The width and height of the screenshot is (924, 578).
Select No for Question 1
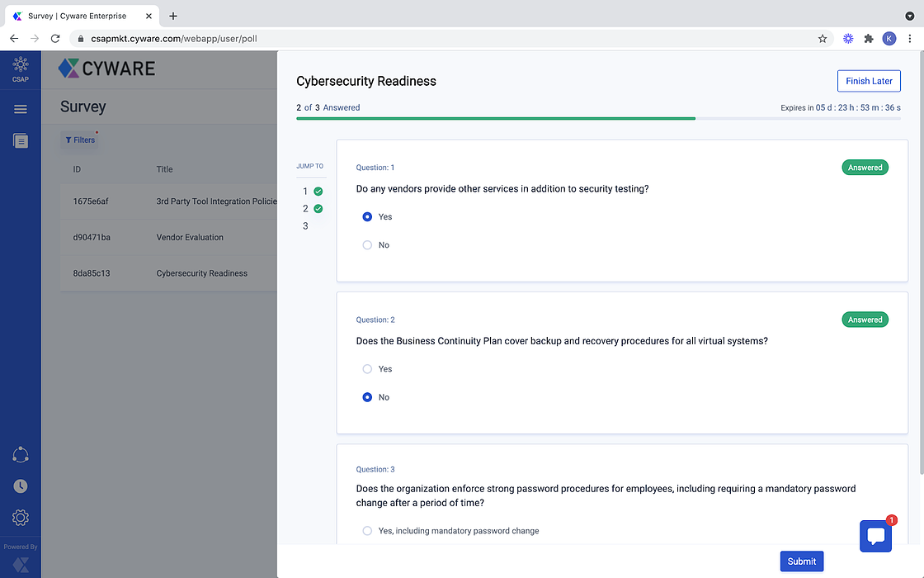tap(368, 245)
